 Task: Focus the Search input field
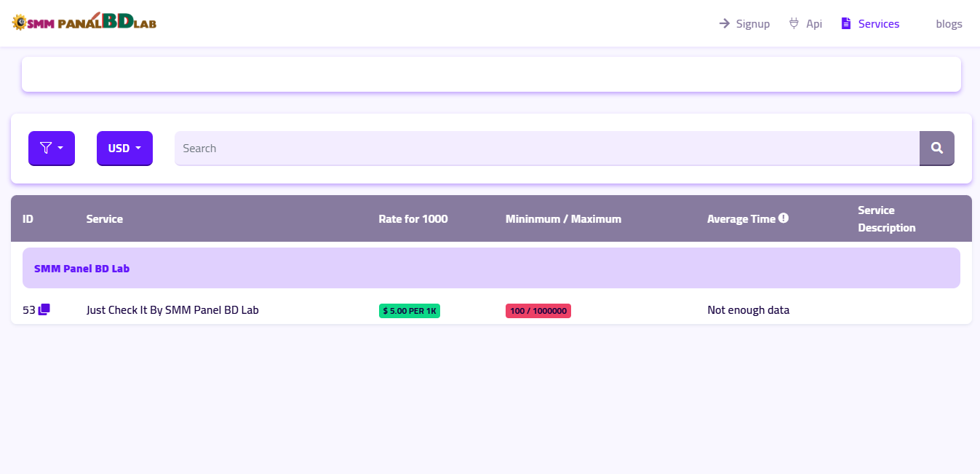click(x=546, y=149)
